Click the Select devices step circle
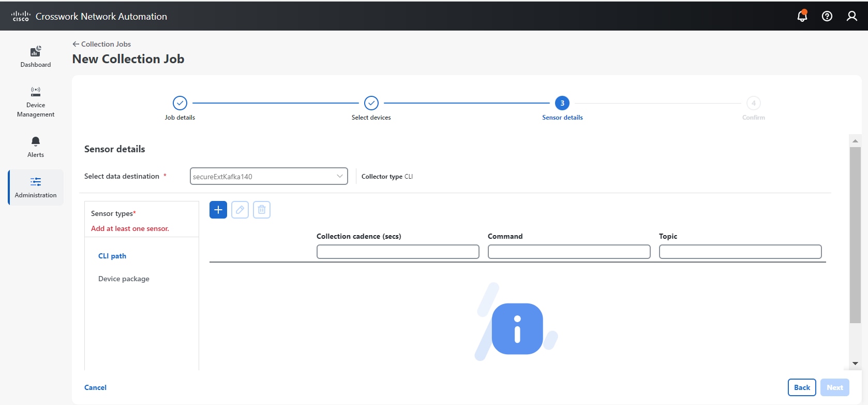868x405 pixels. pyautogui.click(x=371, y=103)
